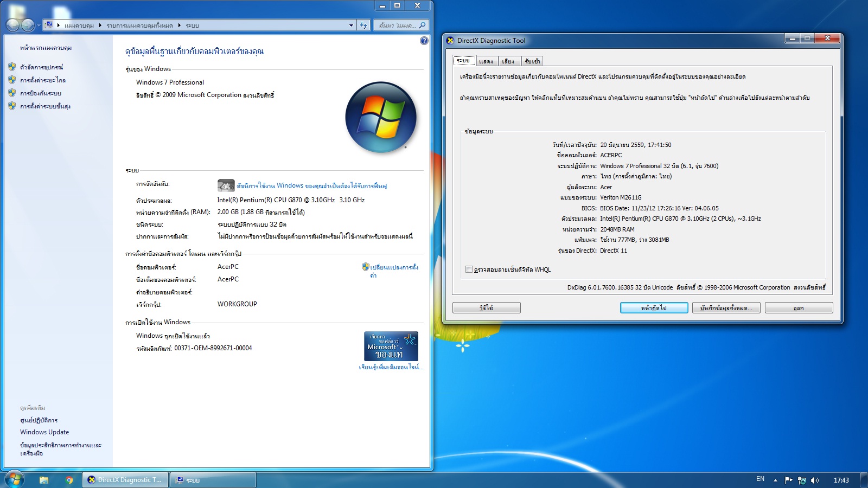Switch to the ระบบ (System) taskbar button
Viewport: 868px width, 488px height.
tap(213, 480)
